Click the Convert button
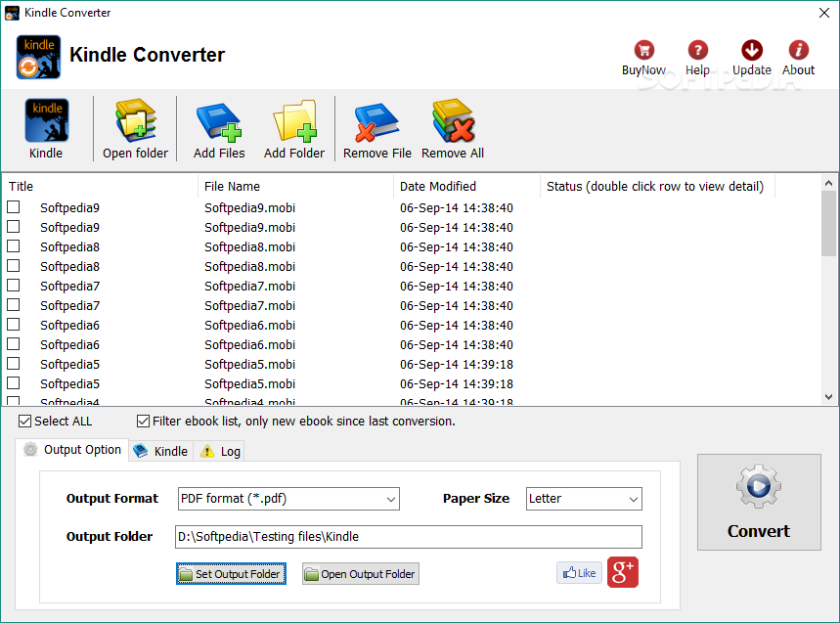 (759, 502)
